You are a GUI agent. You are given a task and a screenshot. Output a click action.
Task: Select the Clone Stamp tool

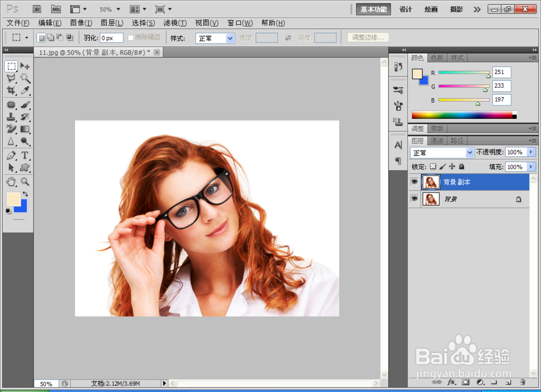point(11,117)
